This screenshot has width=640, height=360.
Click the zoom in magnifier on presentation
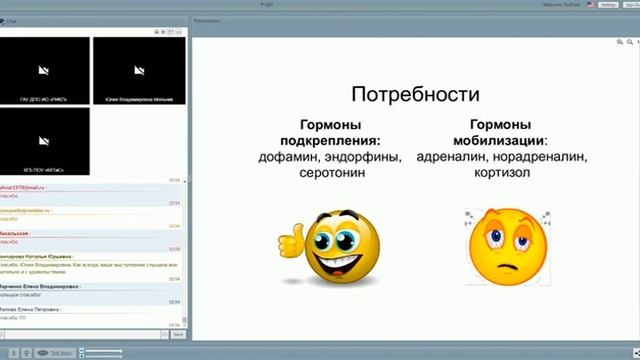point(620,42)
